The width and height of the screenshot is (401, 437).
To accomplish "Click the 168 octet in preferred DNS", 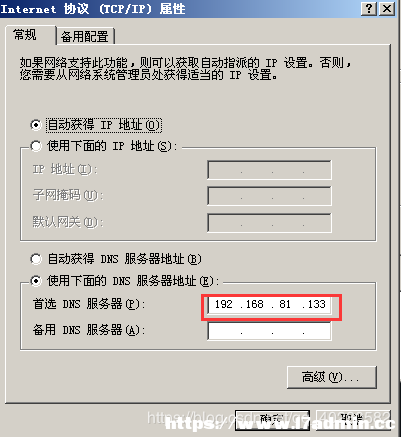I will pos(255,304).
